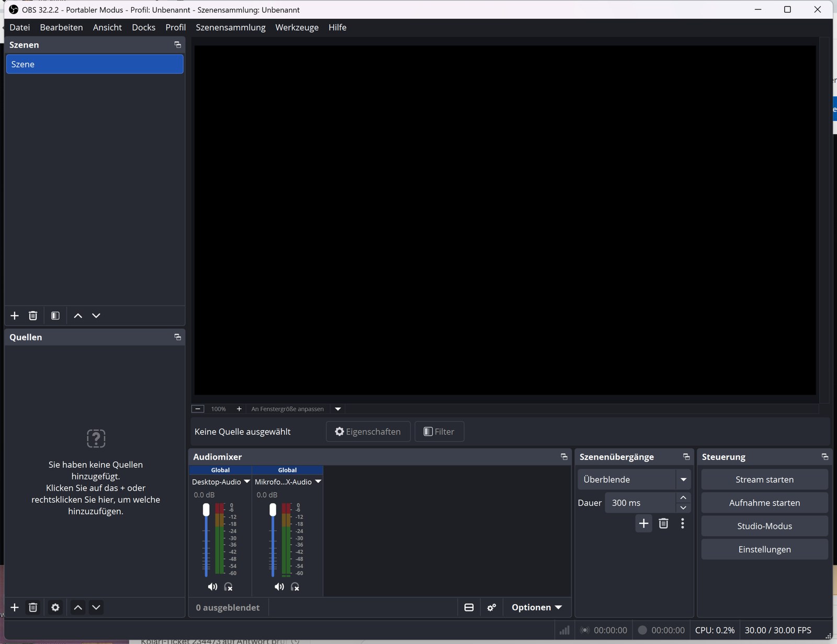
Task: Add a new scene with the plus icon
Action: 15,316
